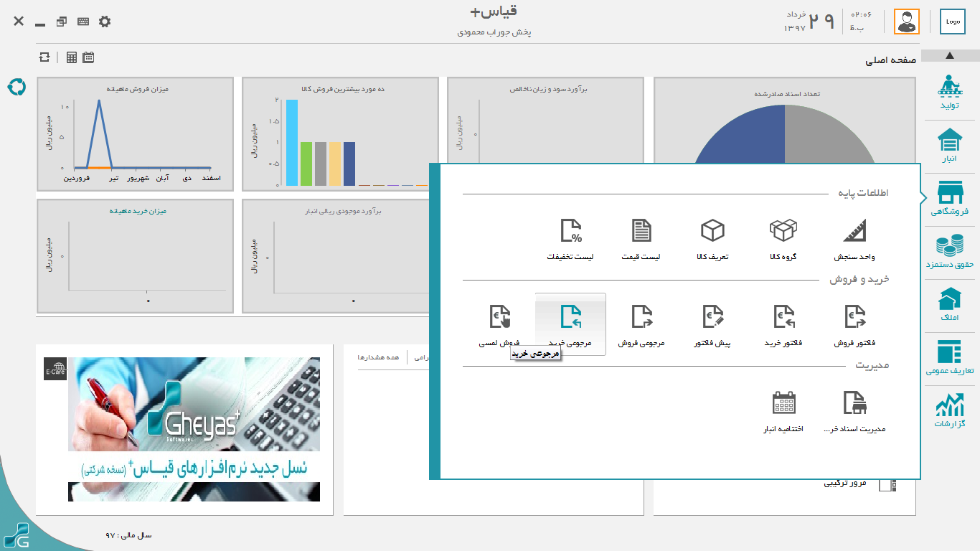Click the Gheyas+ advertisement banner
980x551 pixels.
[194, 429]
